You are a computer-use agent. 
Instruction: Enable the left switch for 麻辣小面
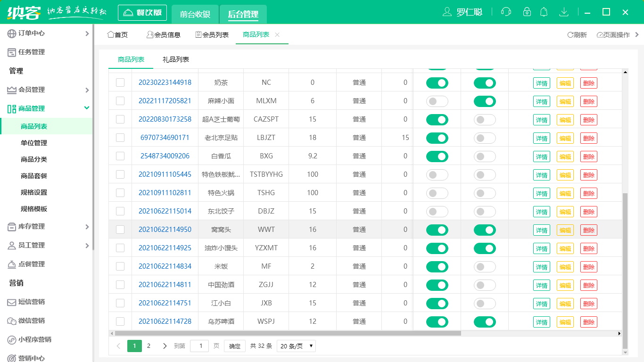point(437,101)
